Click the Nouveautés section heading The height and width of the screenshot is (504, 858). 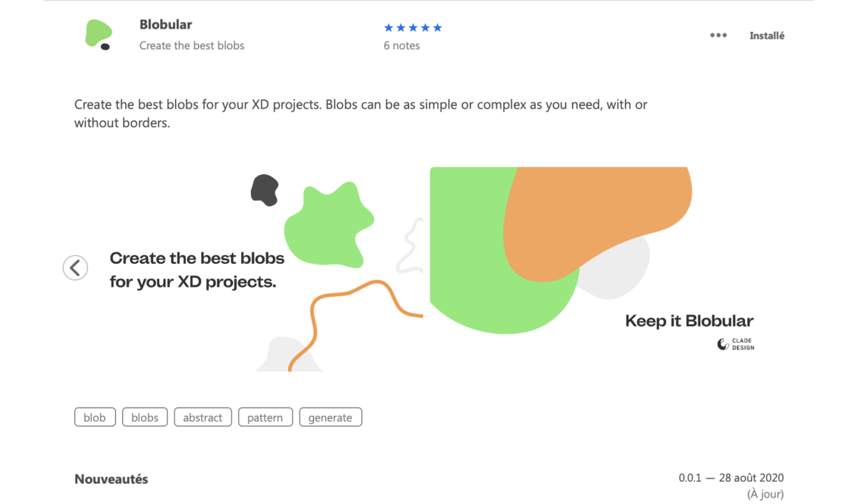pyautogui.click(x=112, y=479)
